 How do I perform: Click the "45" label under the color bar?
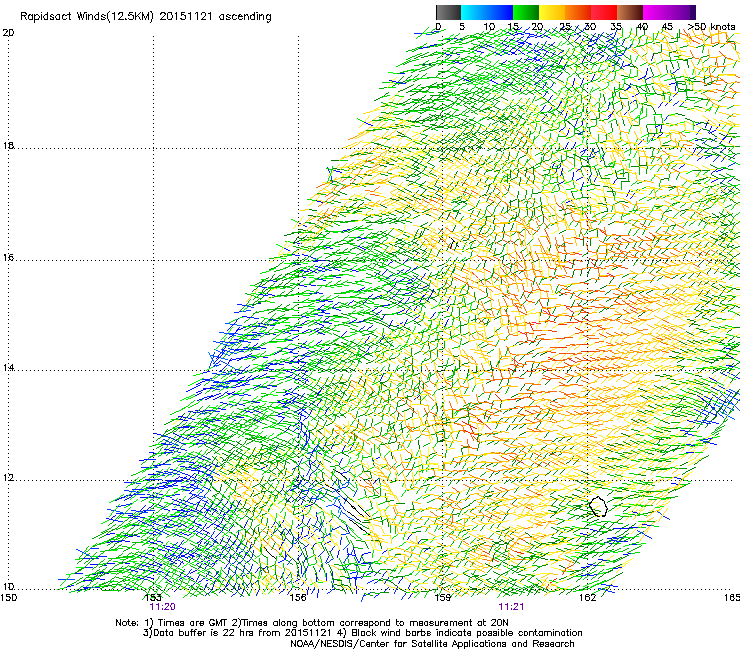coord(667,27)
